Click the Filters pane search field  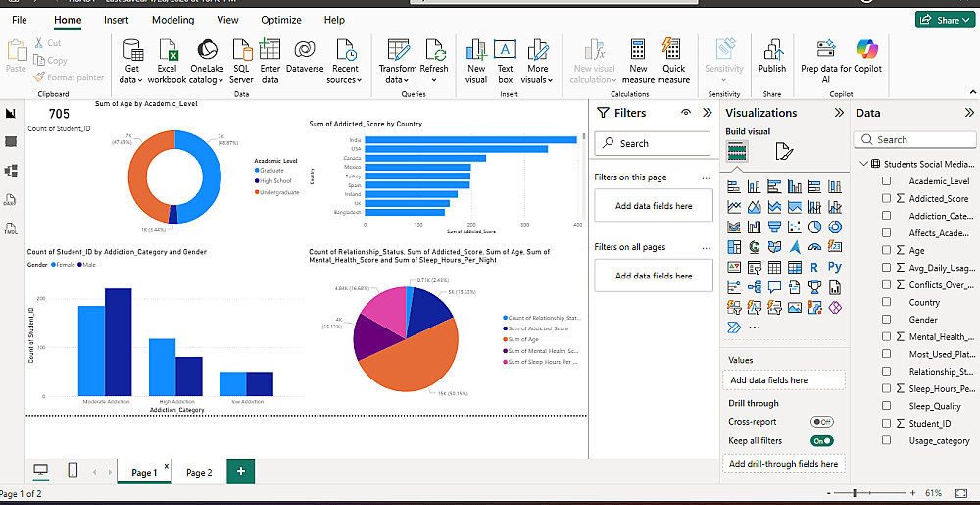(x=653, y=144)
